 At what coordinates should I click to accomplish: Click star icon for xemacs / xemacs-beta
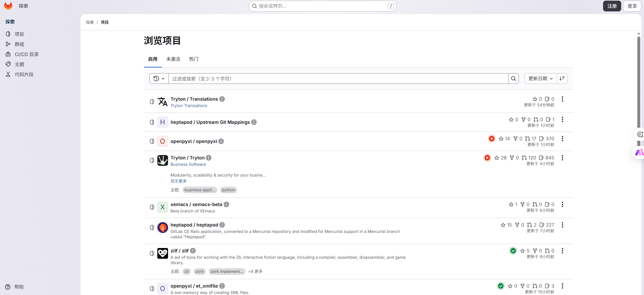click(511, 204)
